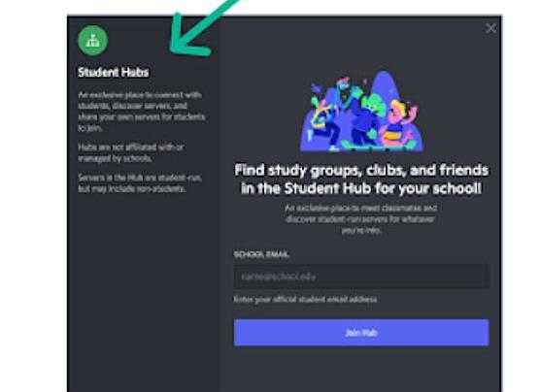Click the green Student Hubs icon

coord(92,41)
